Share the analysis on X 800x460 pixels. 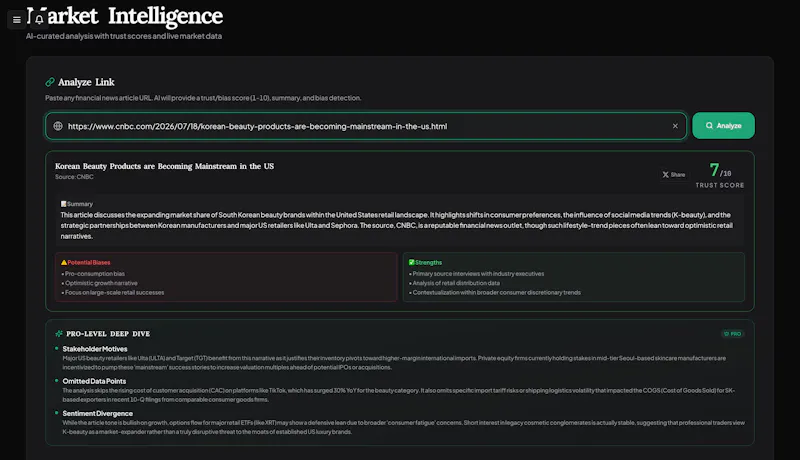pyautogui.click(x=673, y=174)
